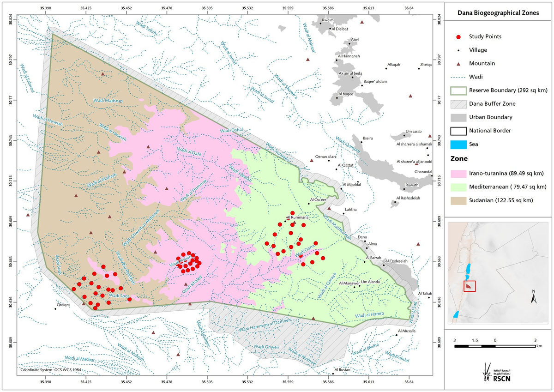Image resolution: width=554 pixels, height=392 pixels.
Task: Click the National Border legend box
Action: click(x=458, y=131)
